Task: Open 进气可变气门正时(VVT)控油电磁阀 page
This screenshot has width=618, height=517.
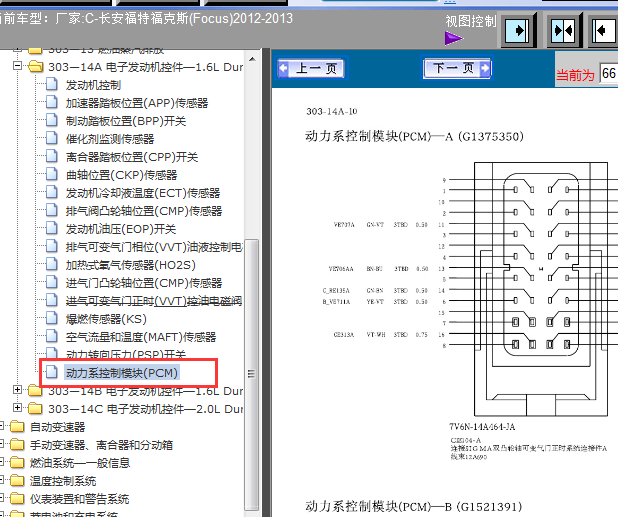Action: [x=154, y=301]
